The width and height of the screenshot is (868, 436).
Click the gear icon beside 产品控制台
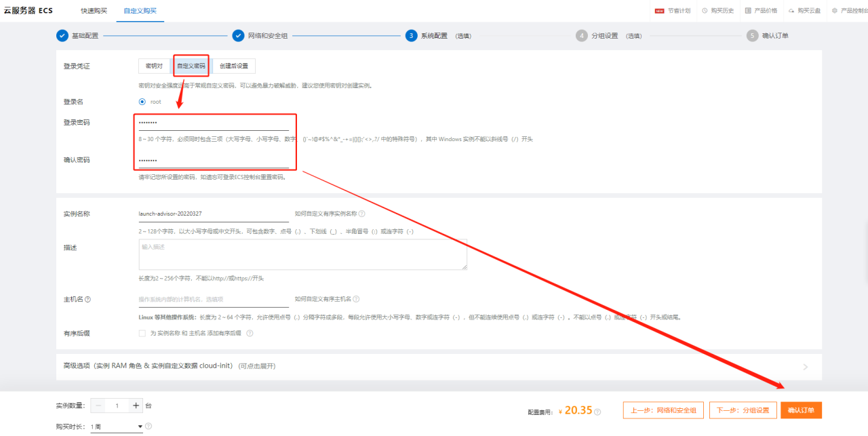[x=835, y=11]
